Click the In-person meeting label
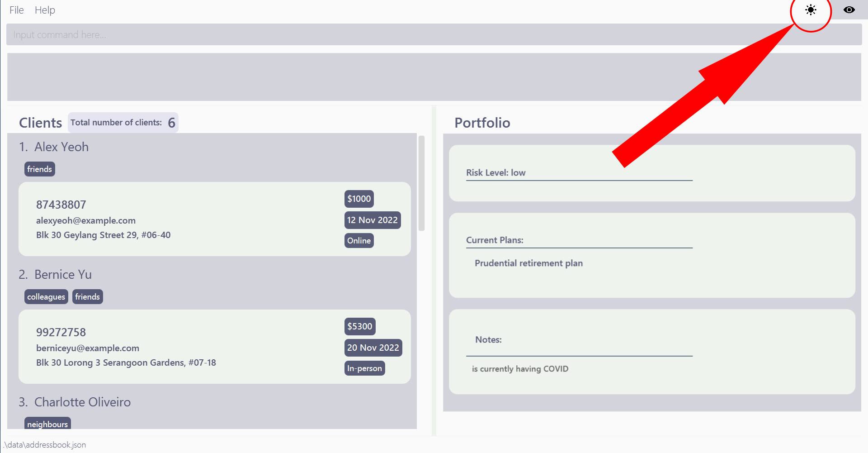 364,368
